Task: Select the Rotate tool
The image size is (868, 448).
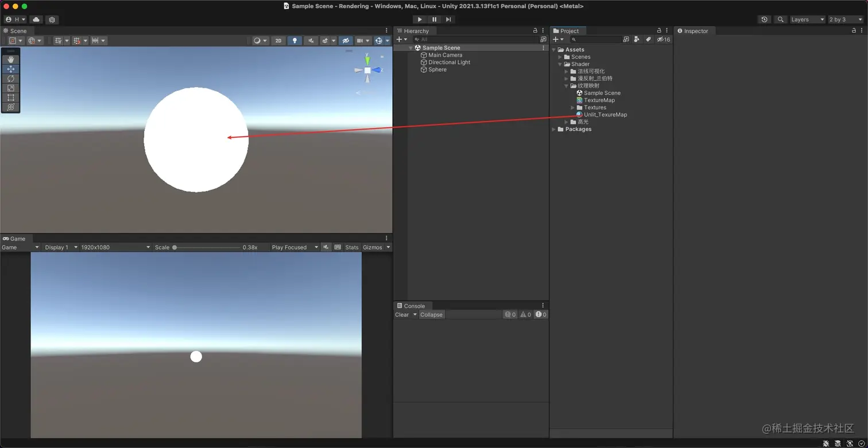Action: tap(10, 79)
